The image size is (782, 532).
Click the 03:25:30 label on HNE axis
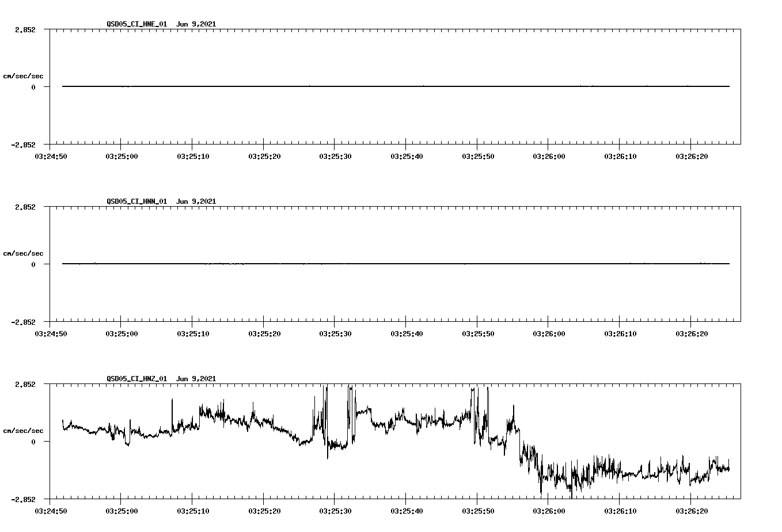[335, 156]
